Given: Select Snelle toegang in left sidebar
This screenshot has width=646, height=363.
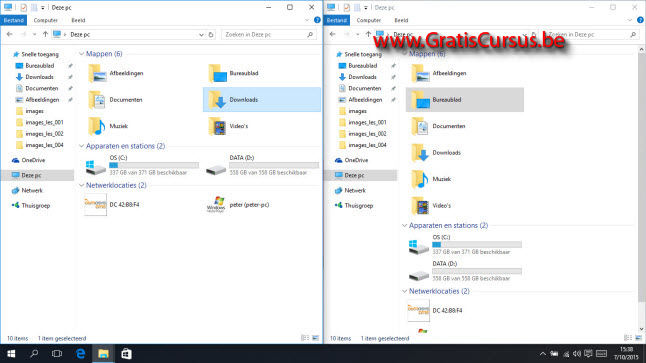Looking at the screenshot, I should pyautogui.click(x=36, y=54).
